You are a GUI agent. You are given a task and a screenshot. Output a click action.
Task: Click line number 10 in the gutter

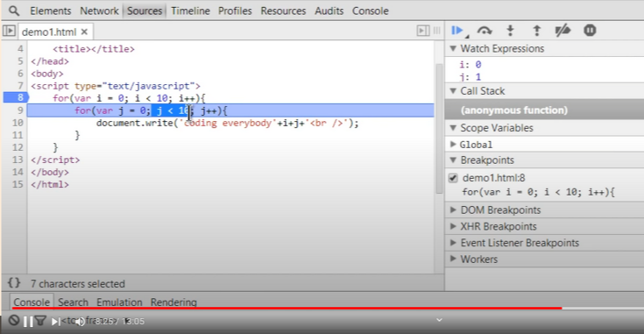(x=18, y=123)
